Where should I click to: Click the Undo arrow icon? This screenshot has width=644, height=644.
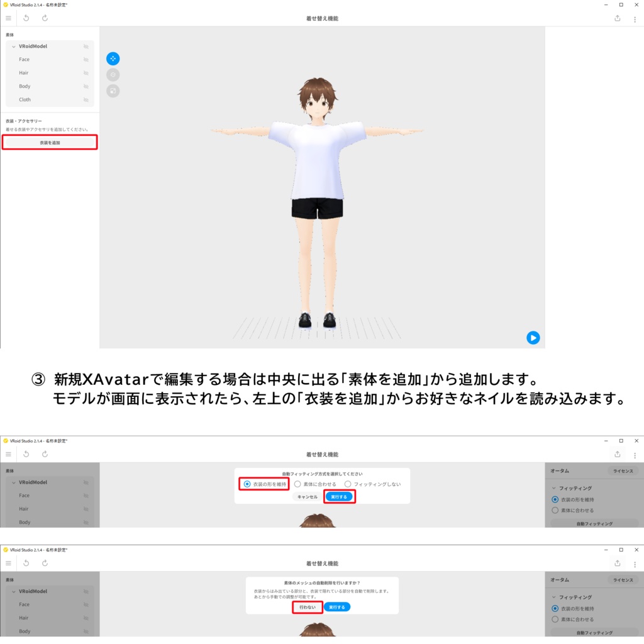pos(25,18)
